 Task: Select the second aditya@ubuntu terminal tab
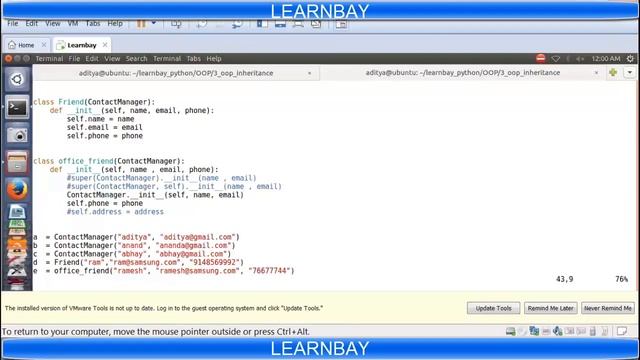pos(462,73)
